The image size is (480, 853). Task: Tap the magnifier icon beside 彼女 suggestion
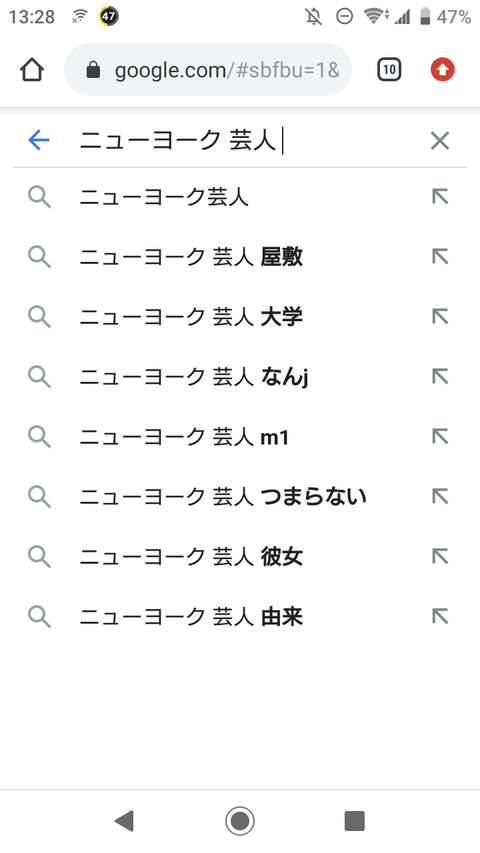tap(39, 556)
